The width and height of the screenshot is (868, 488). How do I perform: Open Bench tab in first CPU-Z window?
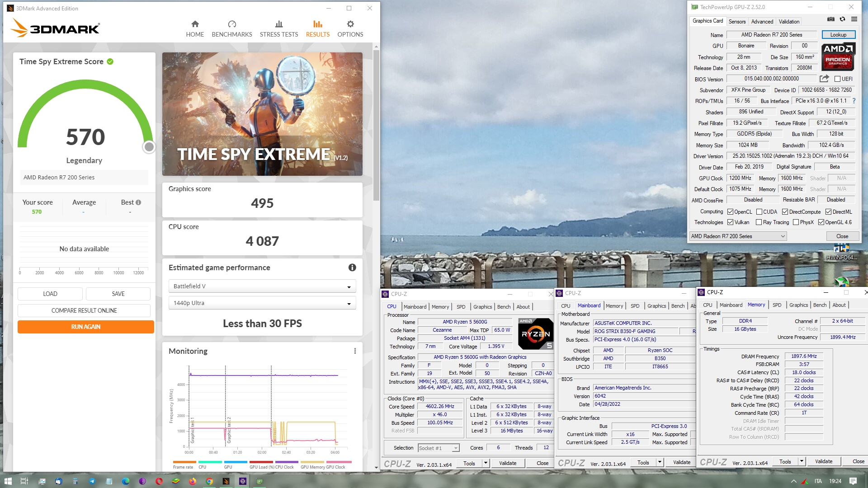[x=504, y=307]
